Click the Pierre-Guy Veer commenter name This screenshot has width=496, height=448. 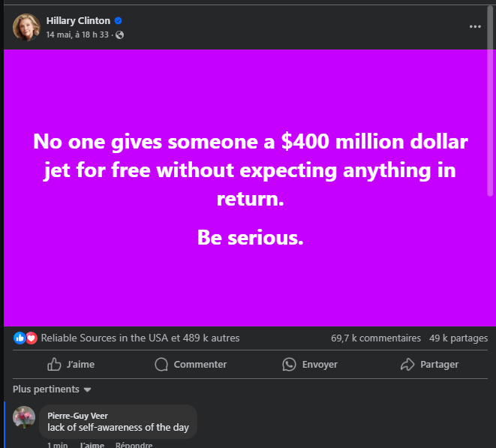tap(77, 416)
